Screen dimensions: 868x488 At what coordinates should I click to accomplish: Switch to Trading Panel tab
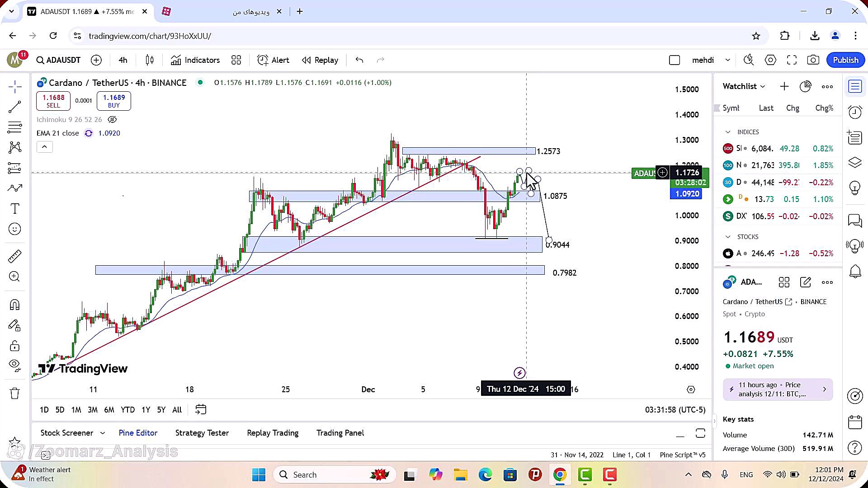(x=340, y=433)
